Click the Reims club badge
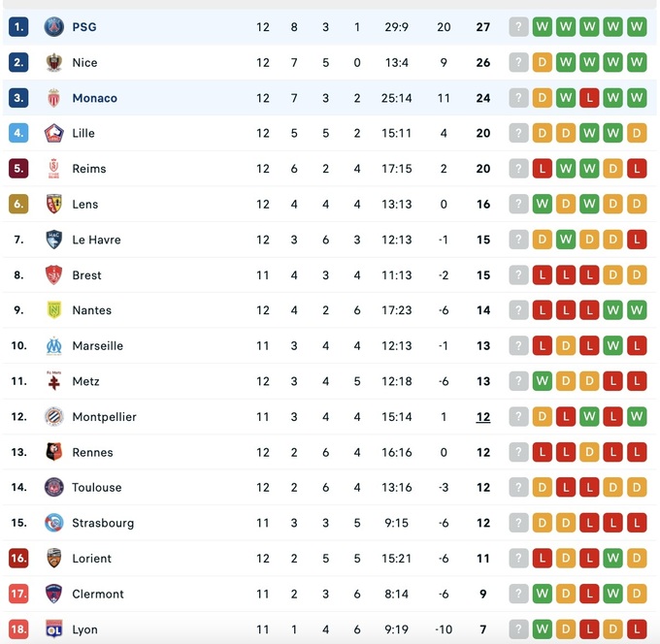Image resolution: width=660 pixels, height=644 pixels. (x=53, y=169)
